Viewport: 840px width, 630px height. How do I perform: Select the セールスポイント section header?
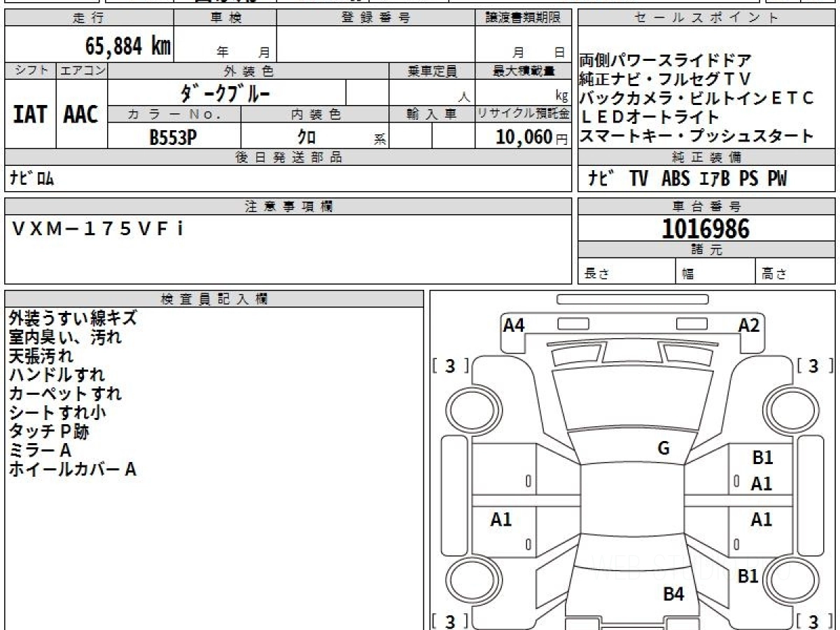706,19
